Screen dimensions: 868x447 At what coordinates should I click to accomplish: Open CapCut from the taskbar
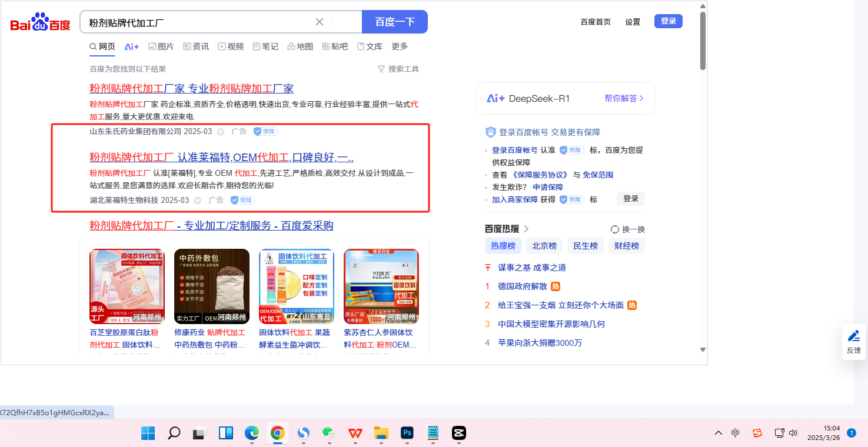(x=458, y=433)
